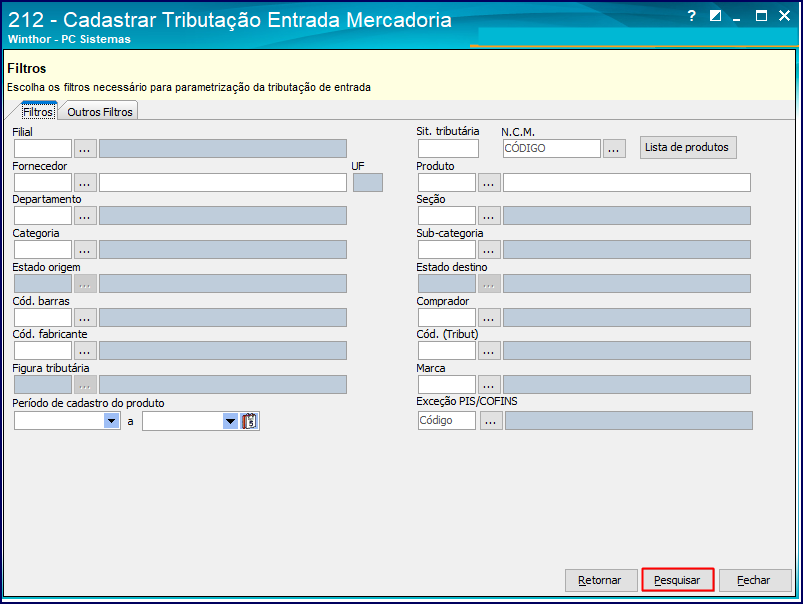This screenshot has width=803, height=604.
Task: Focus the Filial code field
Action: point(43,149)
